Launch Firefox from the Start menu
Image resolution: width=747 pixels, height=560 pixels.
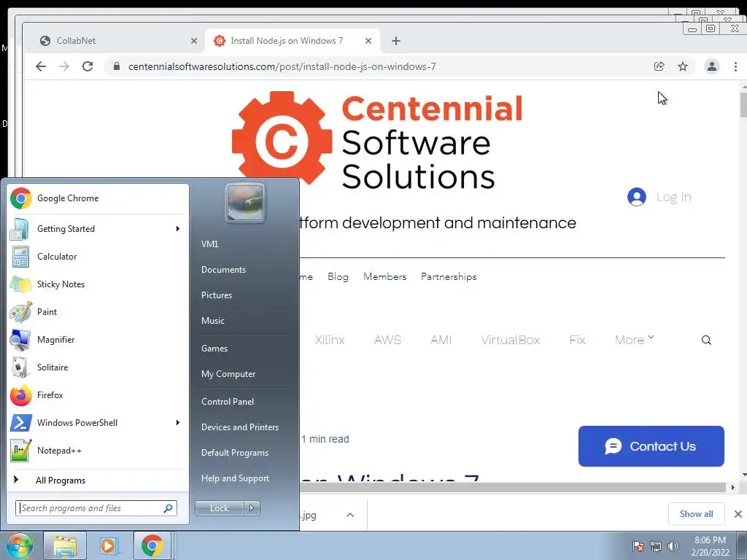point(98,395)
